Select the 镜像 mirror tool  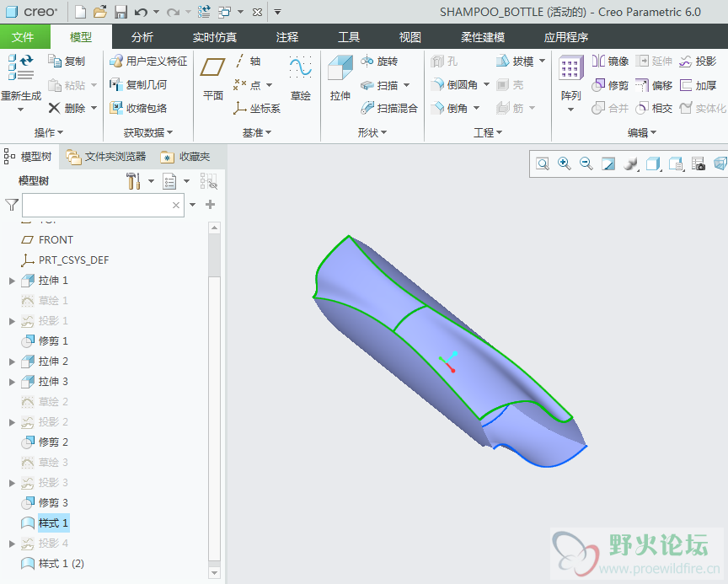[610, 61]
